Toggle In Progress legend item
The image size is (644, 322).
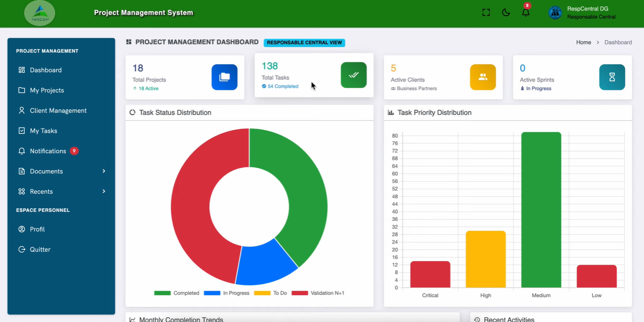[x=226, y=293]
